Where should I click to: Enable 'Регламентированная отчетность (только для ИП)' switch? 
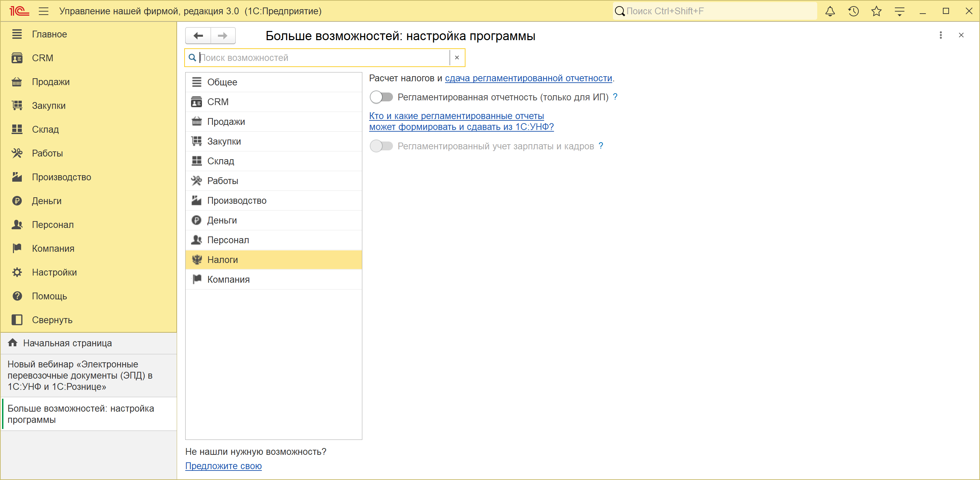pos(381,97)
